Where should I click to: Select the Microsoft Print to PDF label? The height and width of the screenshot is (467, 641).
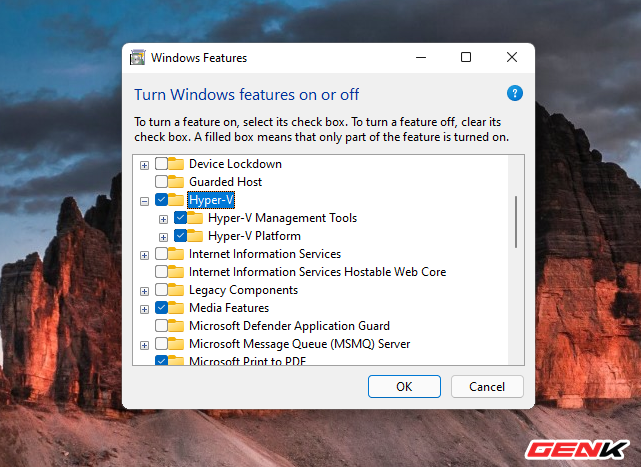tap(247, 361)
